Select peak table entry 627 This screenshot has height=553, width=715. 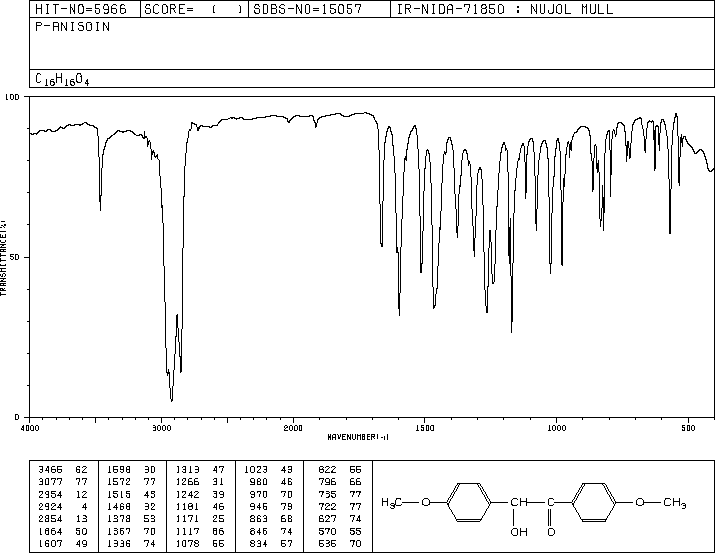[327, 519]
